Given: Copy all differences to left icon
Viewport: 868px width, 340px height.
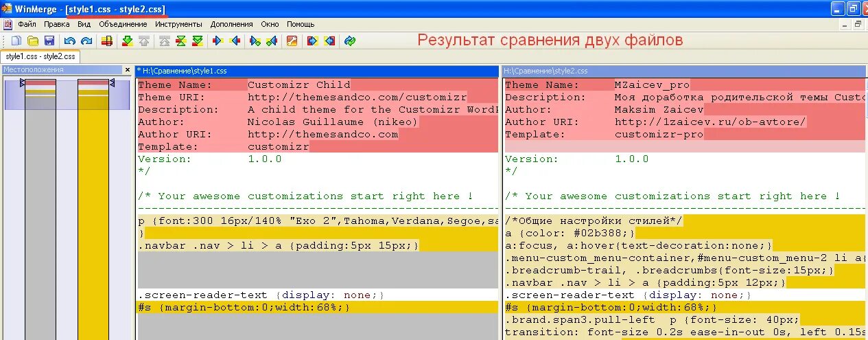Looking at the screenshot, I should click(x=329, y=41).
